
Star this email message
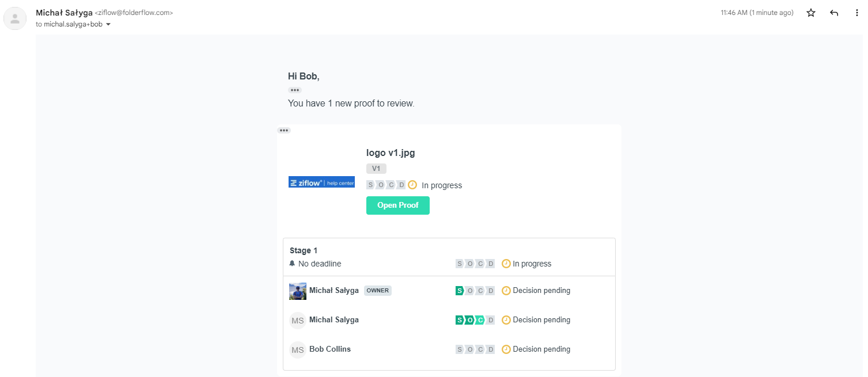(811, 13)
